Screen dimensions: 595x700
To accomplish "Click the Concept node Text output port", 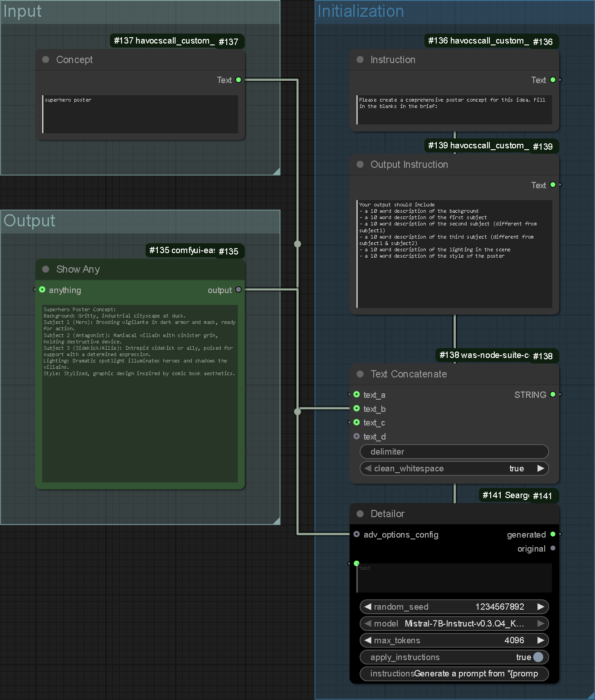I will point(239,80).
